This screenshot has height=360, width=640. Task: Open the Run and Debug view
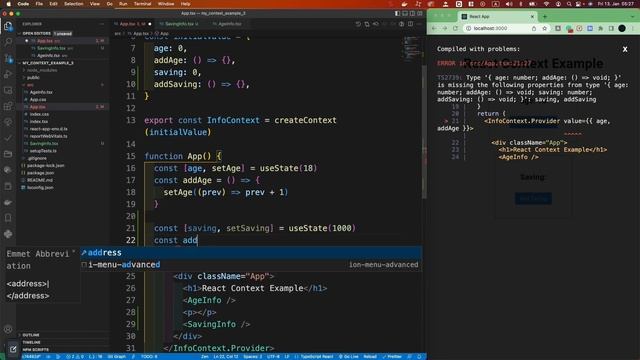click(x=8, y=74)
